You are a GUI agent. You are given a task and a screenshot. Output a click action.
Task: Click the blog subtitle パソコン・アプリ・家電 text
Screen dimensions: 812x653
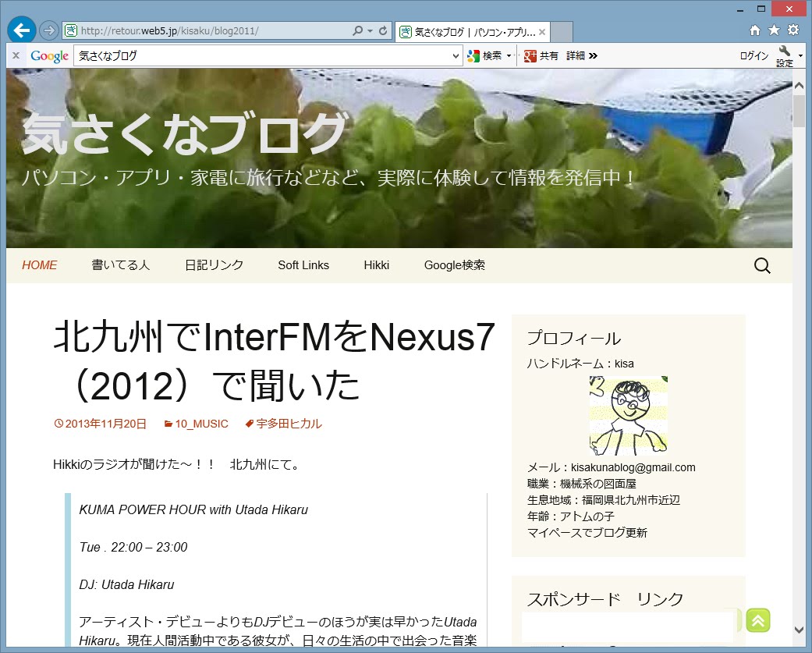[x=328, y=178]
